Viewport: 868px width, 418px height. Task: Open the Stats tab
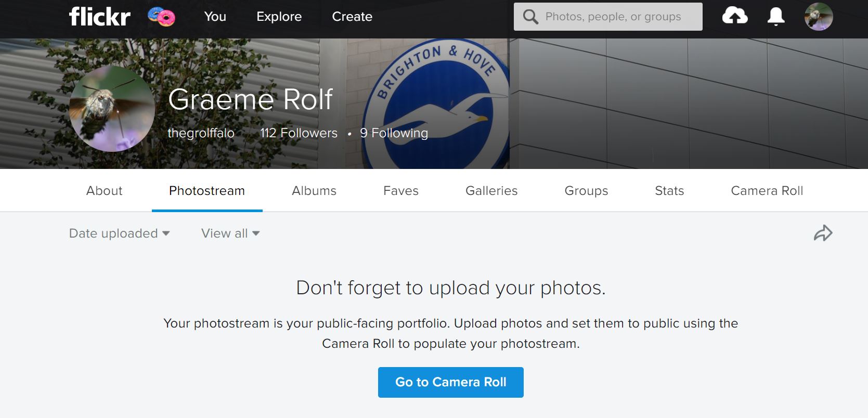click(x=669, y=191)
